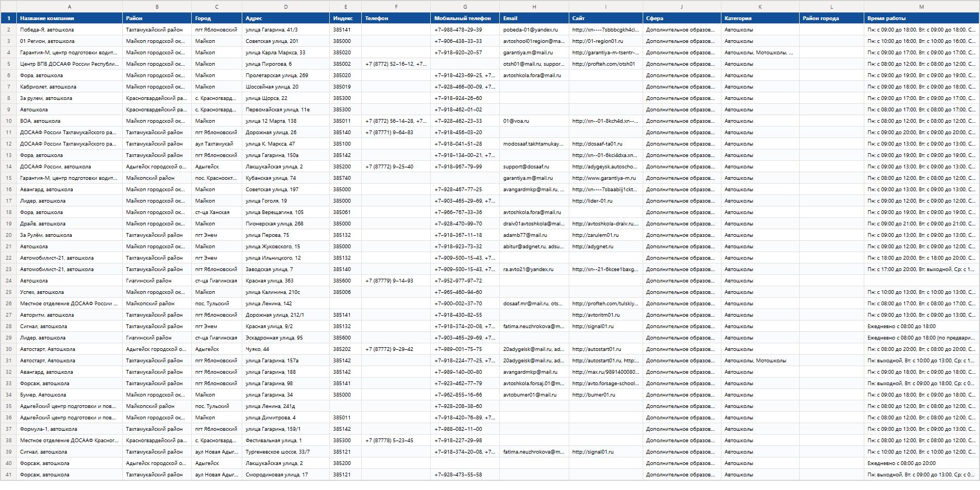
Task: Select address 'улица Щорса, 22'
Action: [286, 98]
